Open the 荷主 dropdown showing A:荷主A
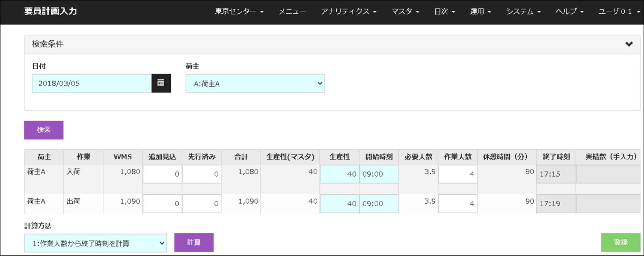The height and width of the screenshot is (256, 644). 255,83
